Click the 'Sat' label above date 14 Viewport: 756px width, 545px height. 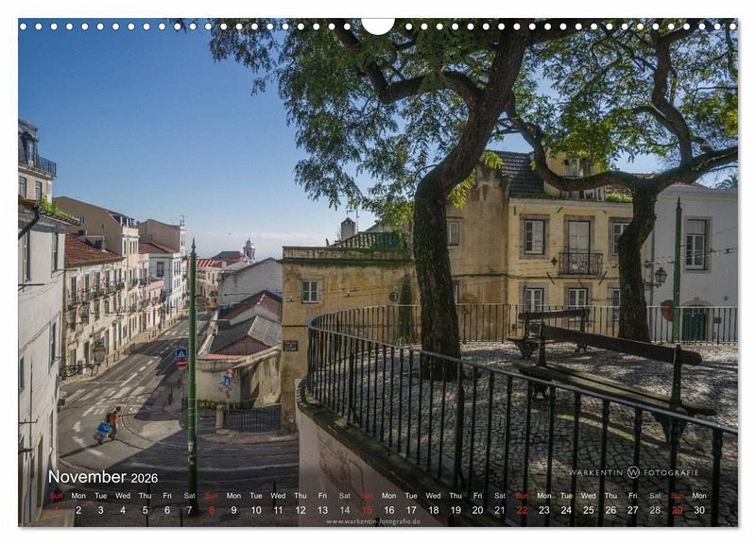click(345, 495)
